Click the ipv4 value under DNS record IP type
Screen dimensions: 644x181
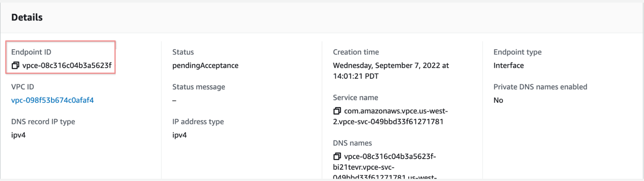[x=18, y=135]
